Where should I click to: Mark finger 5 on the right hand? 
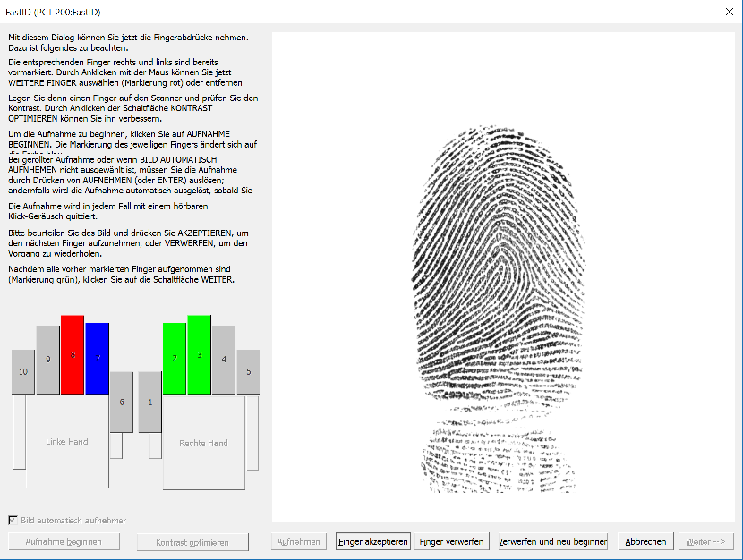tap(248, 371)
